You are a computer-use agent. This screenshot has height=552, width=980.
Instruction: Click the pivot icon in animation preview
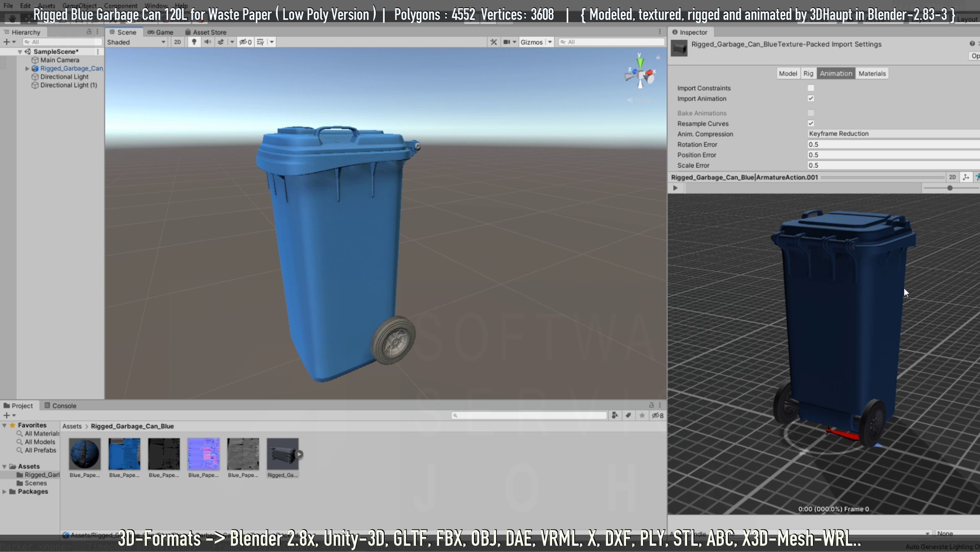[966, 177]
